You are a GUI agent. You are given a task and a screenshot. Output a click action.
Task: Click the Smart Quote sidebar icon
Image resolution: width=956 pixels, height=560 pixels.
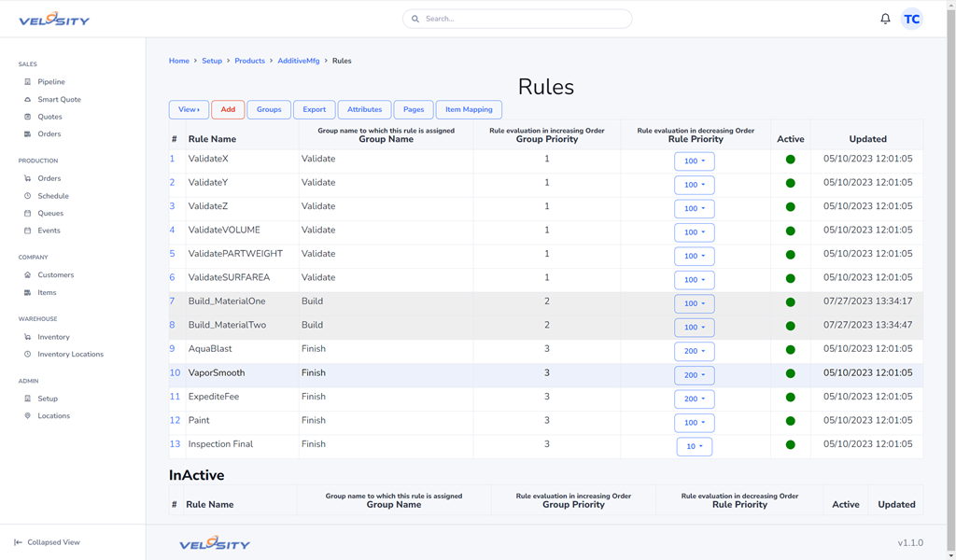click(27, 99)
